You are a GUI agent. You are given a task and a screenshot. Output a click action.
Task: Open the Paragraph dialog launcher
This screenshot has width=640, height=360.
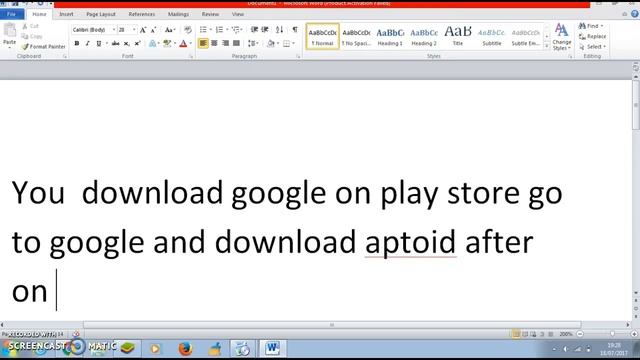(x=298, y=56)
